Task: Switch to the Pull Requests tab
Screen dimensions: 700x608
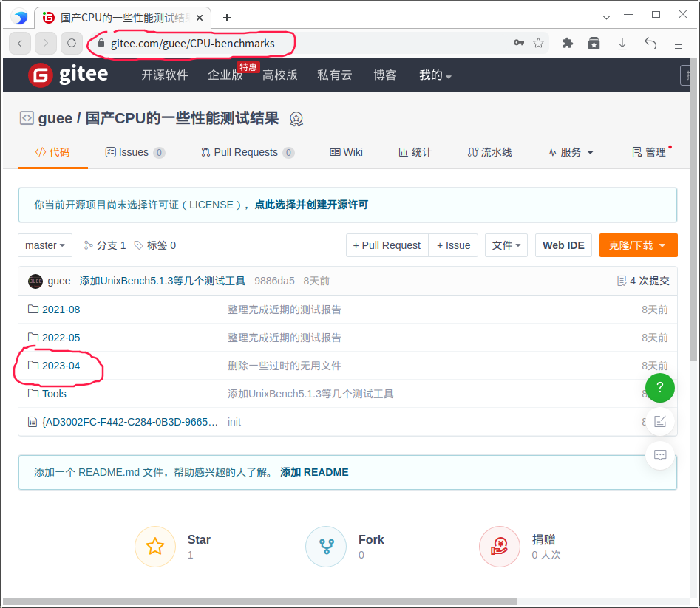Action: pyautogui.click(x=248, y=153)
